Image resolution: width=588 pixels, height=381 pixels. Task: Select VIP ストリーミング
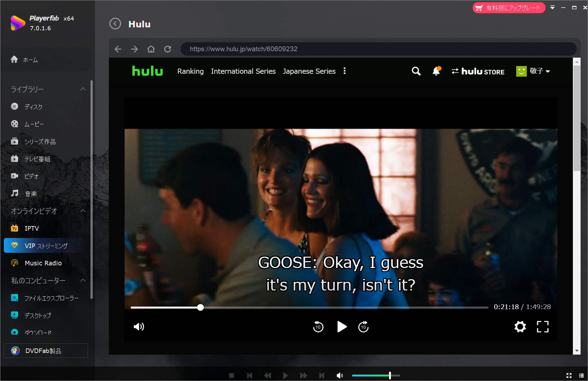coord(46,246)
